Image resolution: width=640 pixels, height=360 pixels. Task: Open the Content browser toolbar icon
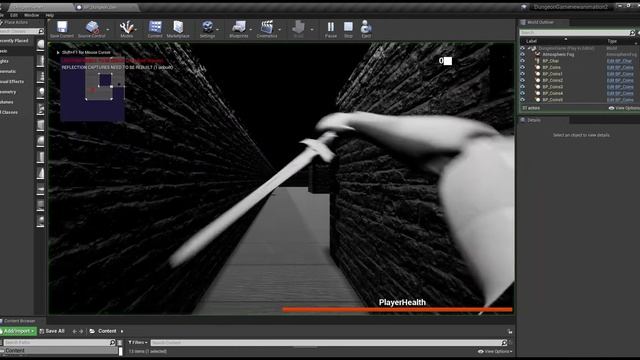(155, 29)
